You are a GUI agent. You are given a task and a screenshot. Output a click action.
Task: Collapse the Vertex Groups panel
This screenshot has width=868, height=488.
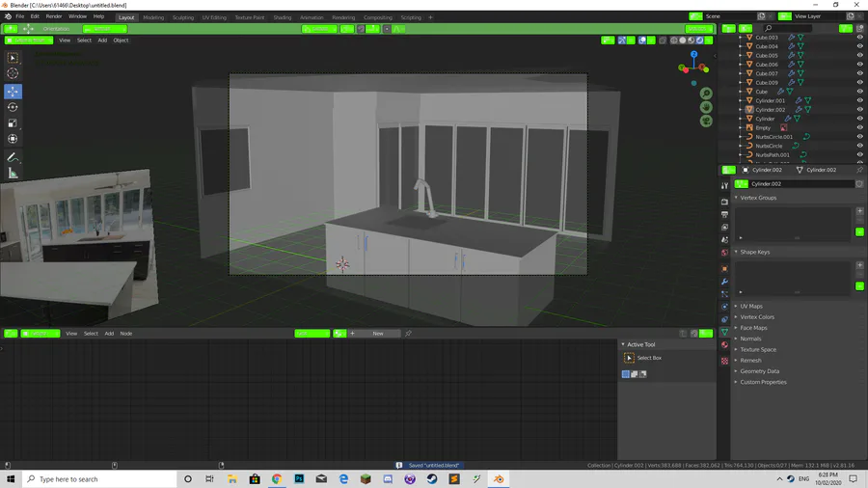[736, 198]
